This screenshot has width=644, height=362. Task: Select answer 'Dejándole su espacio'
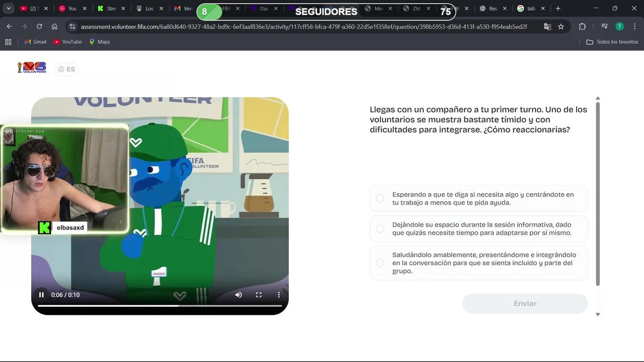478,229
